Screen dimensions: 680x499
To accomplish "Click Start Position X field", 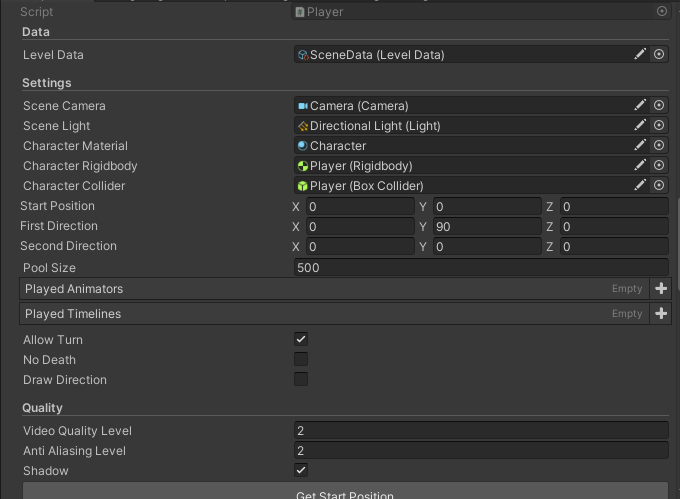I will pos(360,207).
